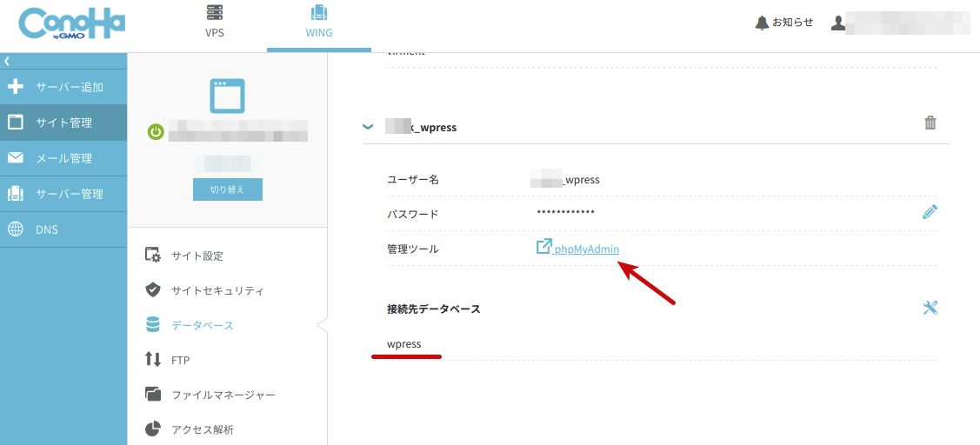Click the large site window icon
This screenshot has height=445, width=980.
coord(227,96)
